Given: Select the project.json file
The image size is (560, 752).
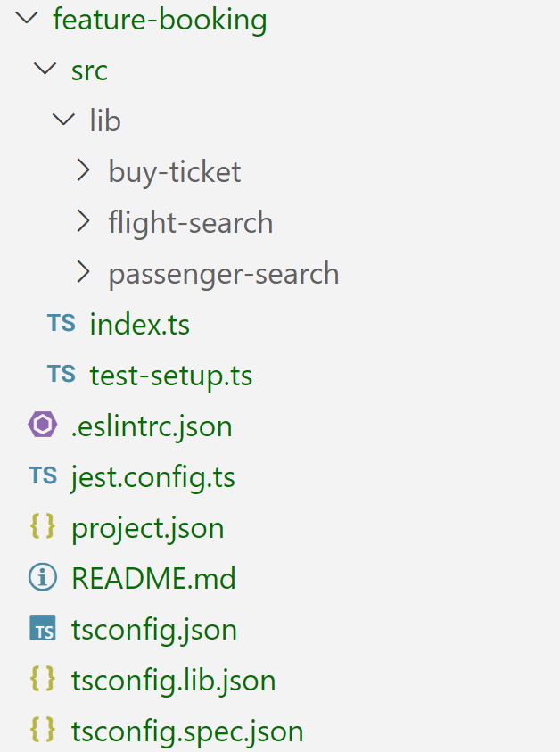Looking at the screenshot, I should click(x=148, y=529).
